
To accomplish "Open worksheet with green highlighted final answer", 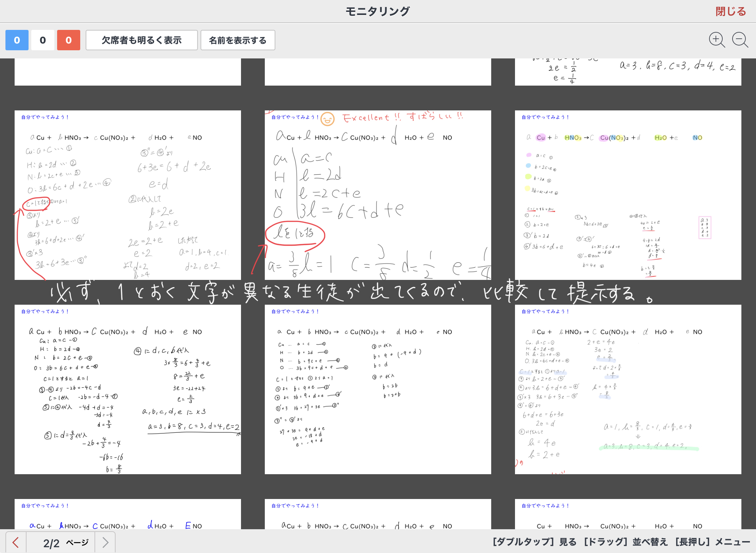I will (628, 389).
